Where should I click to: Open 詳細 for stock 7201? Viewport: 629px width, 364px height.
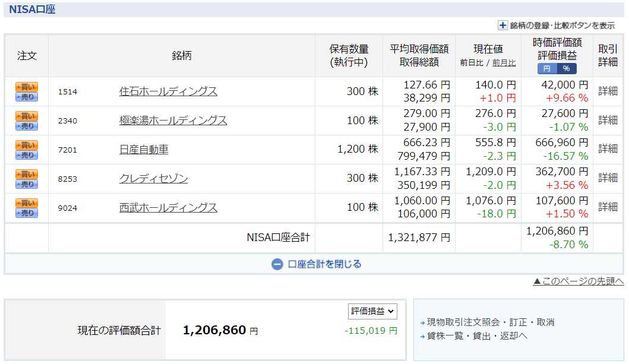click(x=608, y=148)
